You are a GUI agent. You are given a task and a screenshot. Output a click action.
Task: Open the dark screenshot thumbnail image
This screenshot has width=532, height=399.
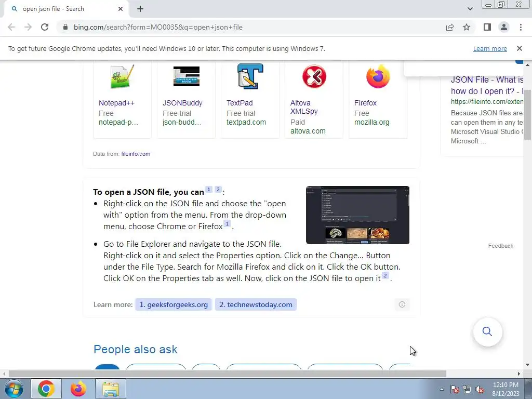(x=357, y=215)
